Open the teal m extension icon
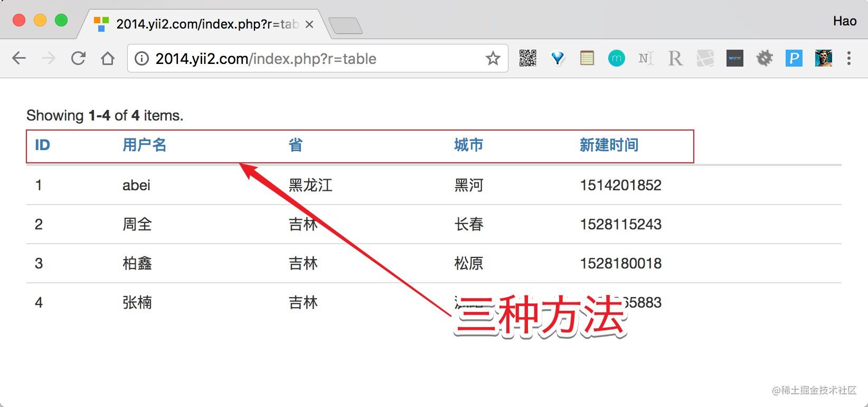 pyautogui.click(x=616, y=58)
